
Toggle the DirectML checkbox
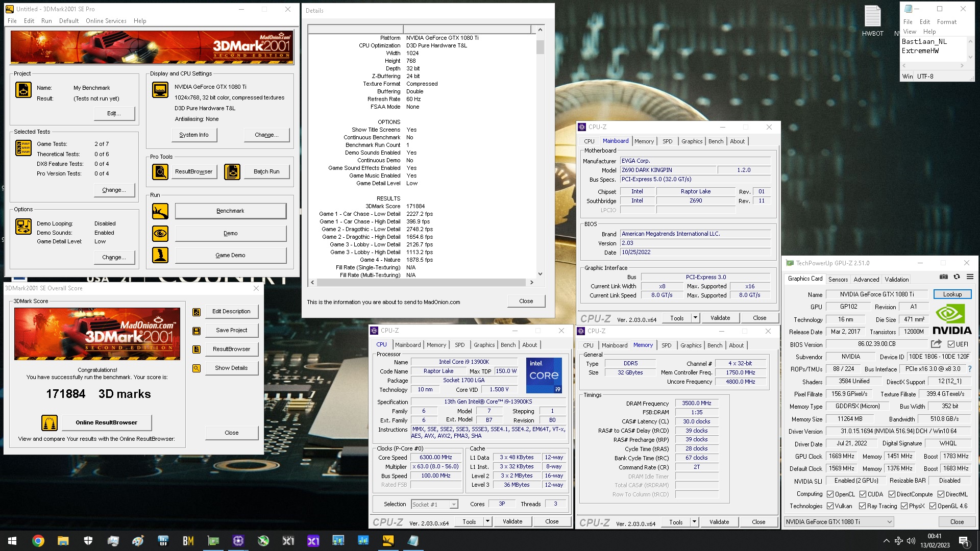point(941,494)
